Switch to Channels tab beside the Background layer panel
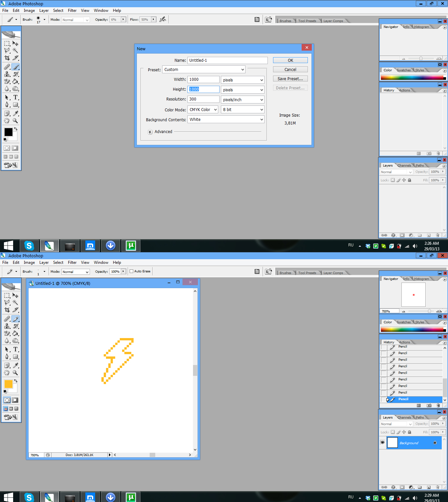 tap(404, 418)
